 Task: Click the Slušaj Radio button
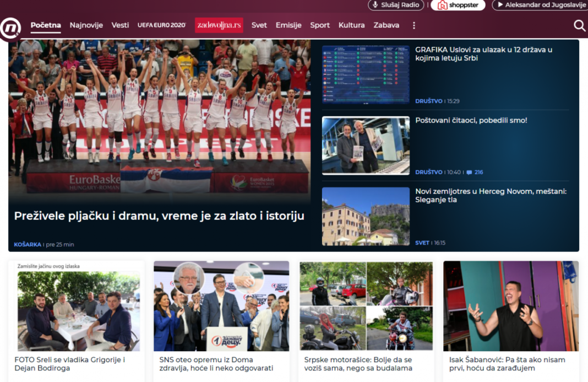pos(395,5)
